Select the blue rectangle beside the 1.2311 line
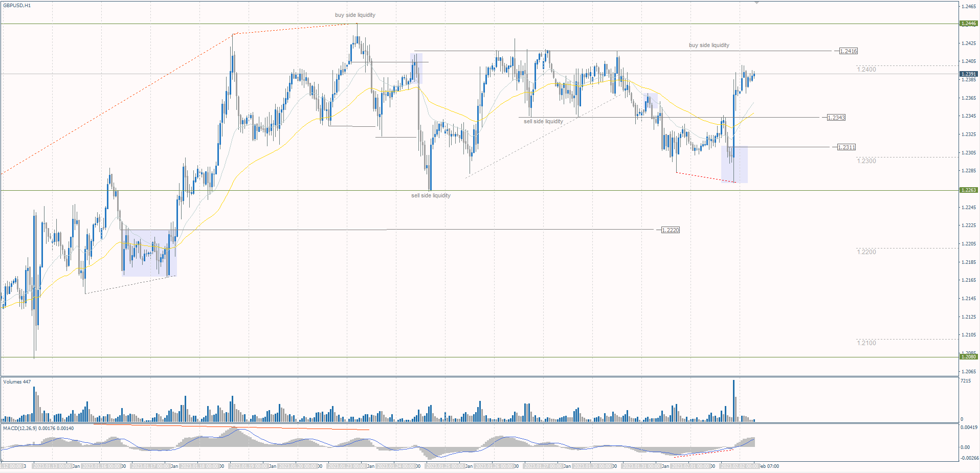This screenshot has height=473, width=980. click(x=734, y=165)
